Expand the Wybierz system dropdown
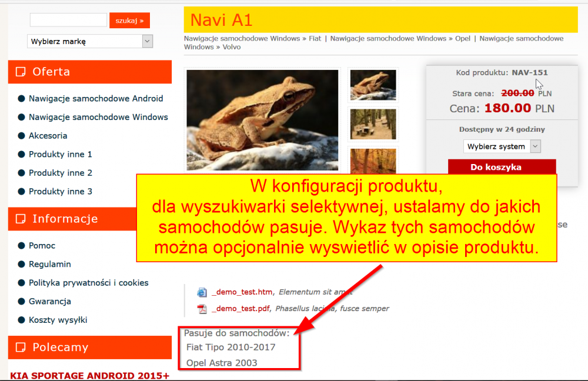Image resolution: width=588 pixels, height=381 pixels. pyautogui.click(x=502, y=146)
